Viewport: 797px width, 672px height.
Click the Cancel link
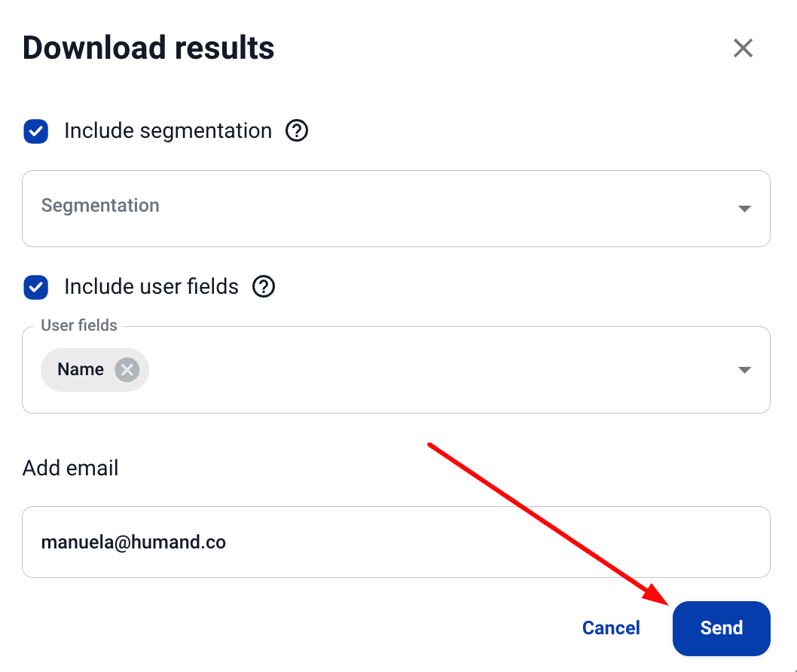point(611,628)
